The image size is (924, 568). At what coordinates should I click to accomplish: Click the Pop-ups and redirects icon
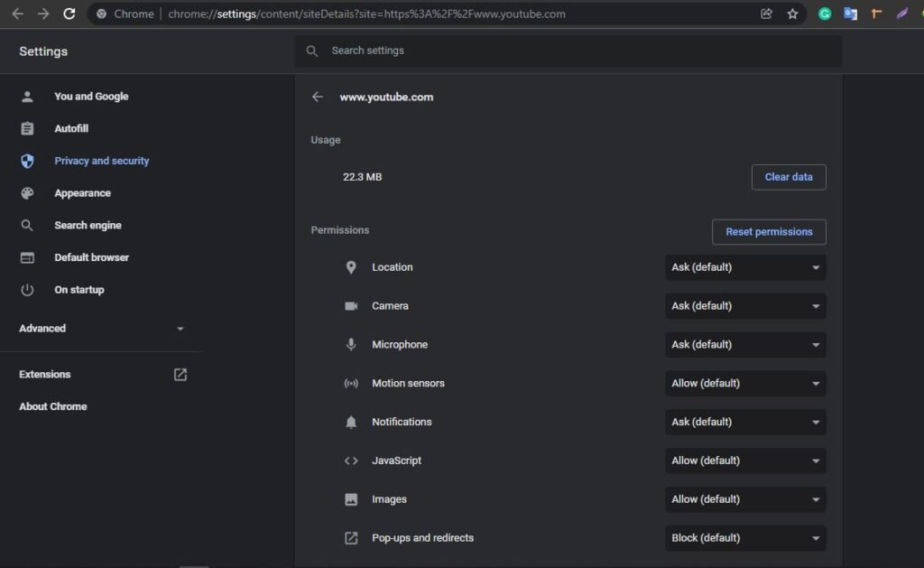[351, 538]
